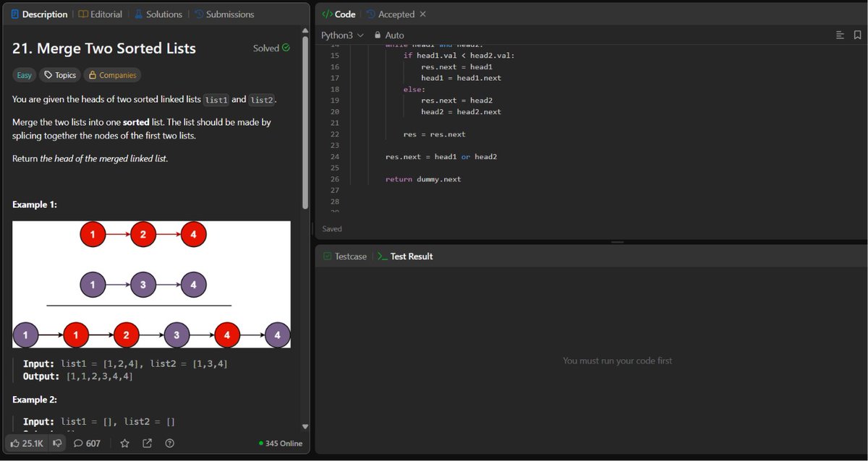Click the share link icon
This screenshot has width=868, height=461.
[147, 443]
